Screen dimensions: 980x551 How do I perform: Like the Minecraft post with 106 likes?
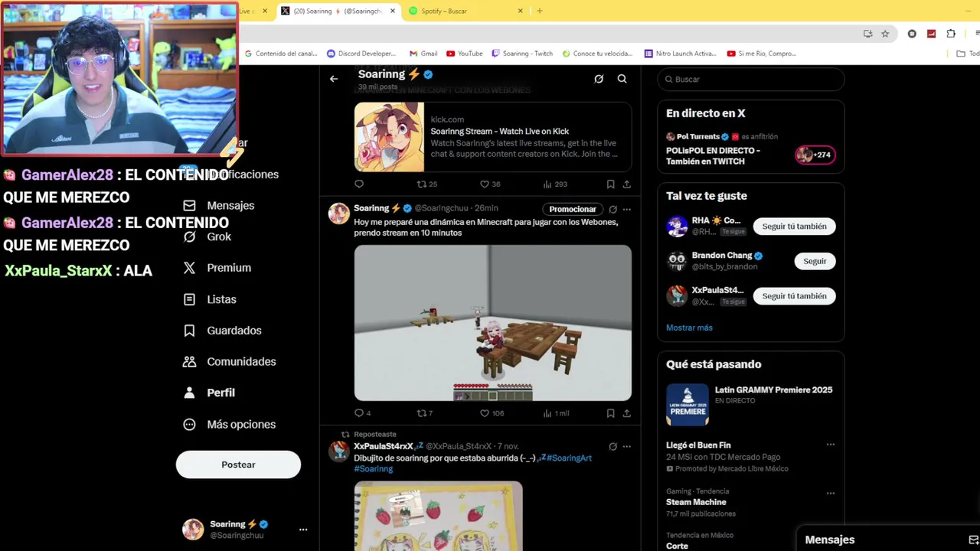[492, 413]
